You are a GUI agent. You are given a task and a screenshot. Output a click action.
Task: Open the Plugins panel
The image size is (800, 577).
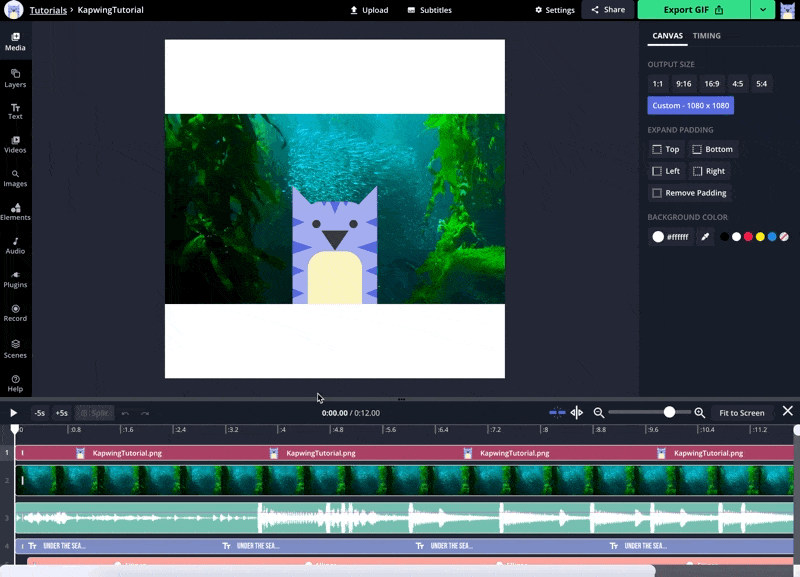click(15, 278)
